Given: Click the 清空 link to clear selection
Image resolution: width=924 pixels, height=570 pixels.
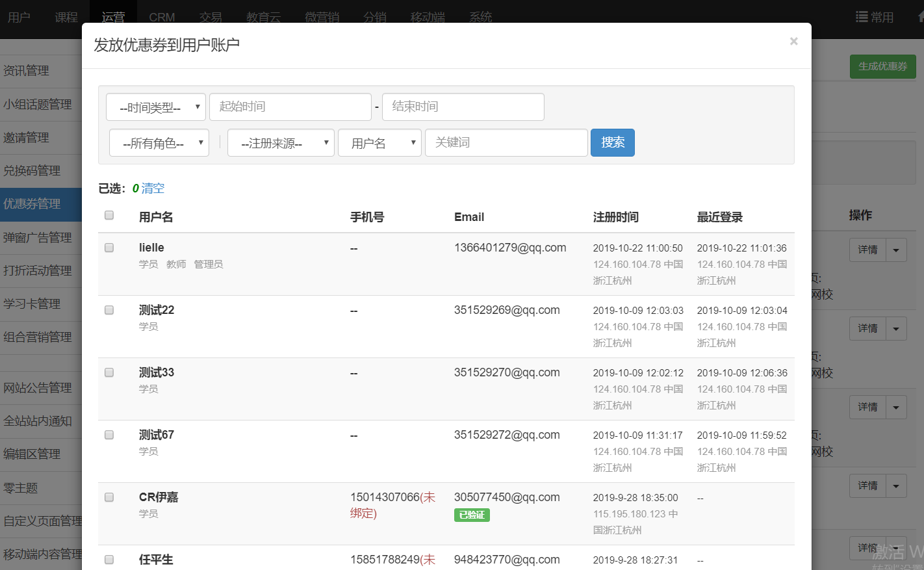Looking at the screenshot, I should [x=153, y=188].
